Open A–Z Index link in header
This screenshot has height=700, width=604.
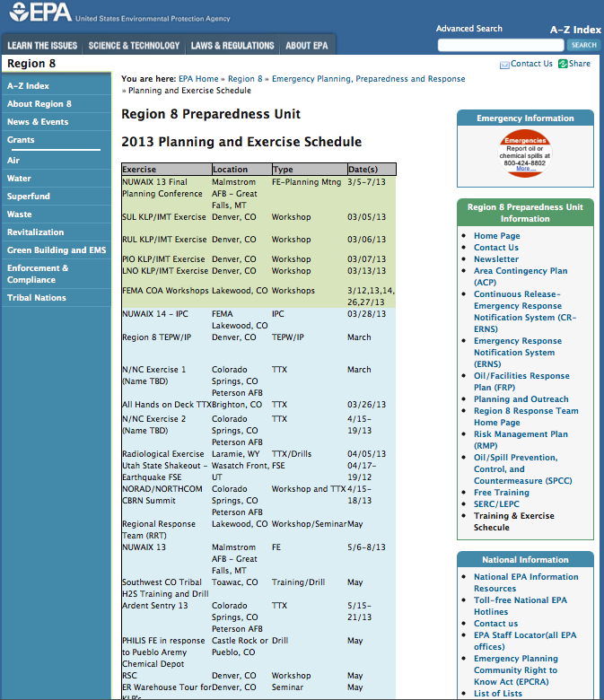(x=575, y=30)
